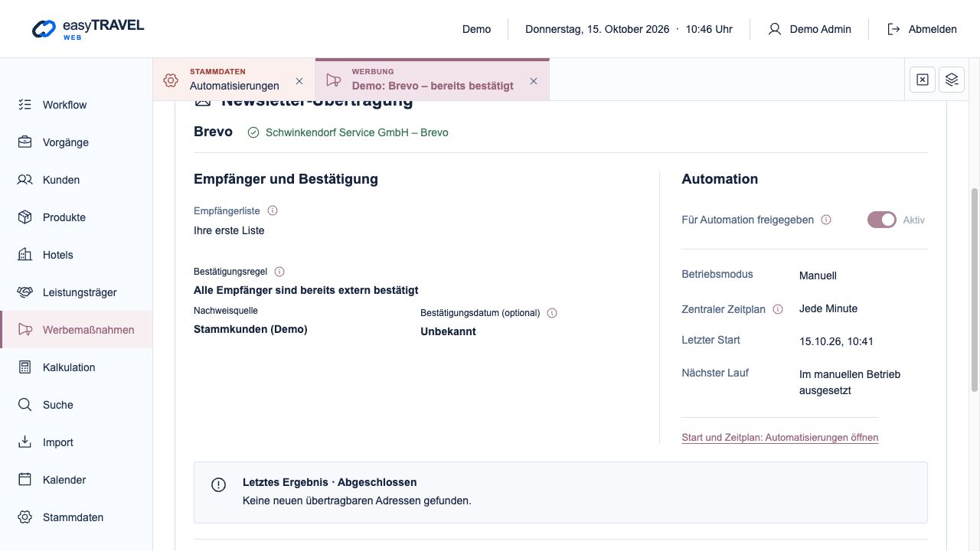Open Stammdaten gear icon in sidebar
The height and width of the screenshot is (551, 980).
25,517
